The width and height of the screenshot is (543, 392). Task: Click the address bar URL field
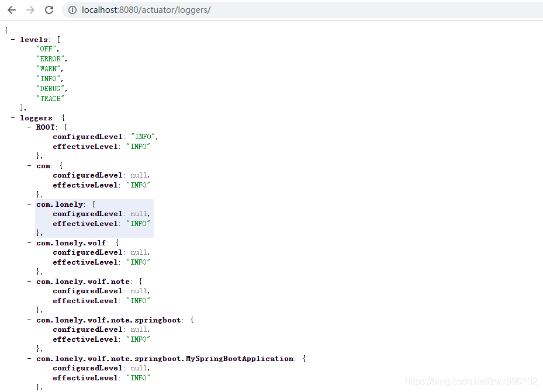pyautogui.click(x=302, y=10)
